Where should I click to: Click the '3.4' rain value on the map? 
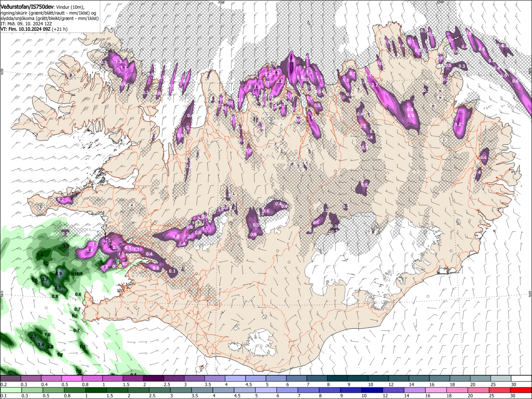pos(41,345)
